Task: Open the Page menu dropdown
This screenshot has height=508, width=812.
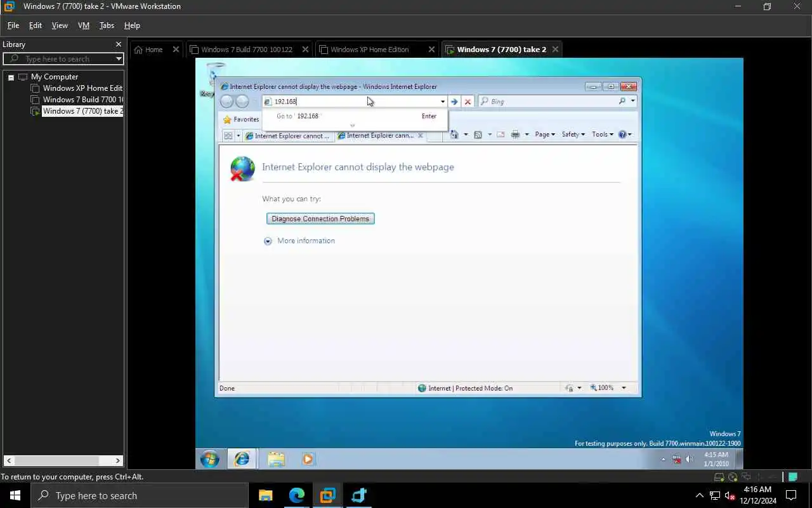Action: pyautogui.click(x=545, y=135)
